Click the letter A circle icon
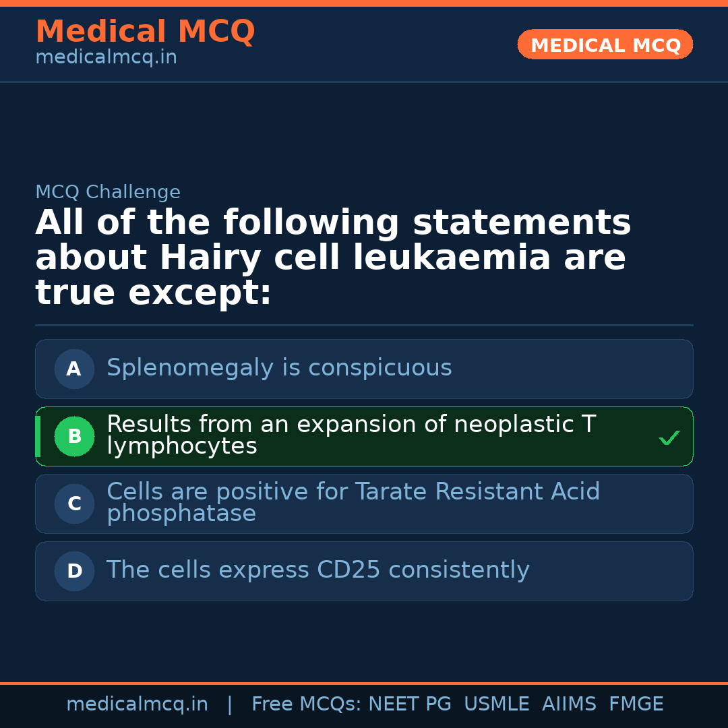Image resolution: width=728 pixels, height=728 pixels. 74,369
